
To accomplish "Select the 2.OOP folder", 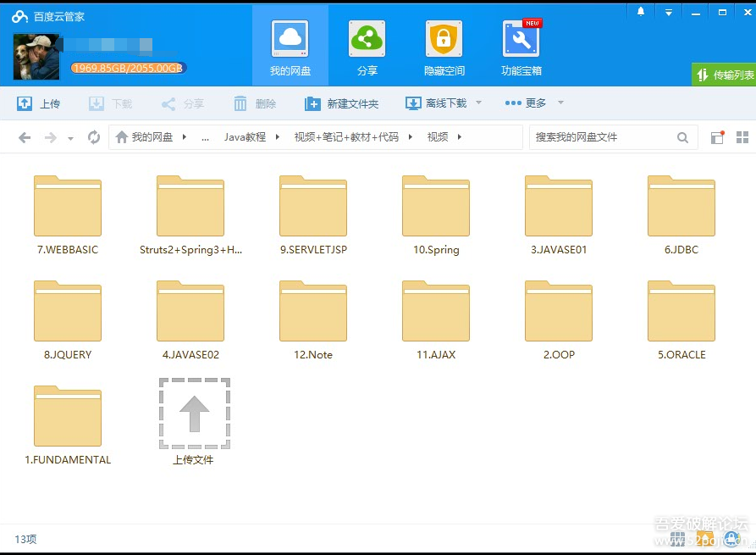I will tap(559, 320).
